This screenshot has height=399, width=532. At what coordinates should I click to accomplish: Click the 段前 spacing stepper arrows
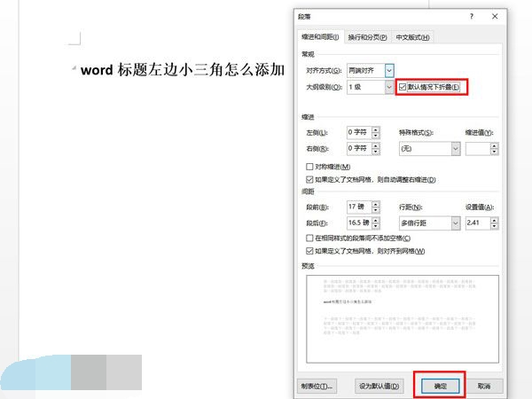pos(375,206)
